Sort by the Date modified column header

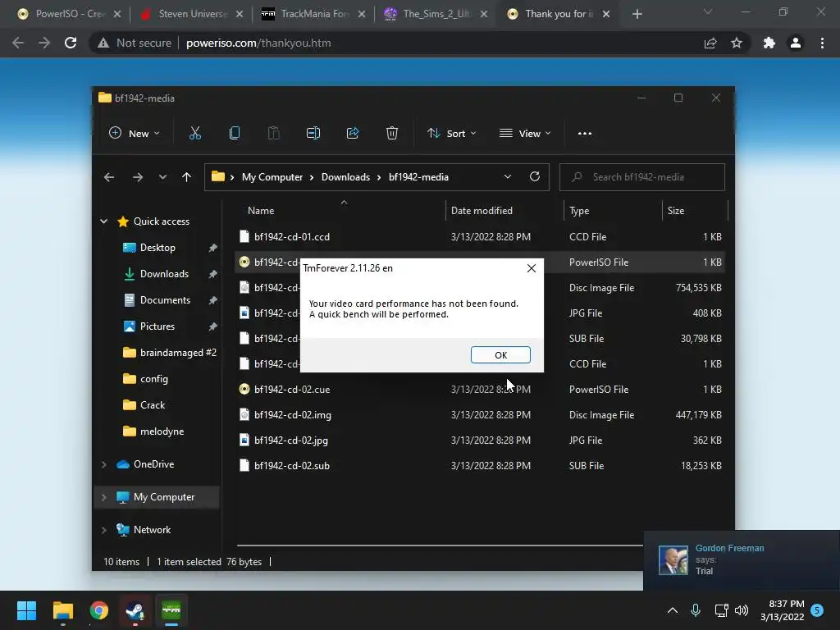click(482, 211)
